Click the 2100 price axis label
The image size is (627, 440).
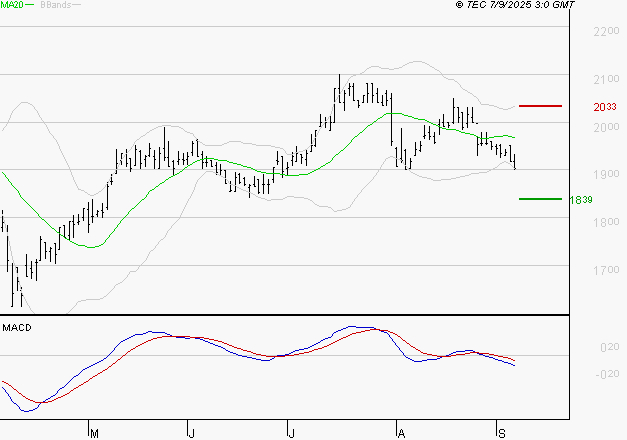604,80
